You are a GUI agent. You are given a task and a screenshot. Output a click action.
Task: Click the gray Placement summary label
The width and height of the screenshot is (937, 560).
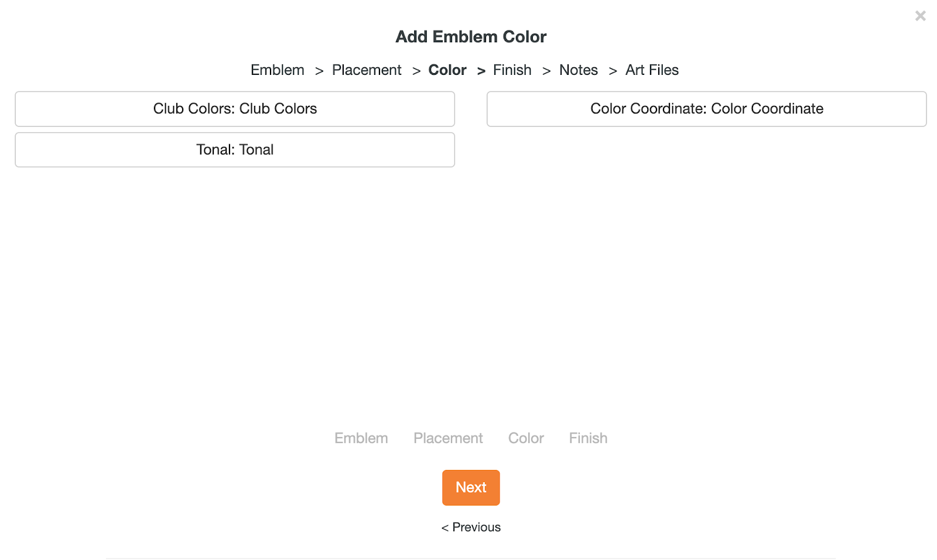tap(448, 438)
